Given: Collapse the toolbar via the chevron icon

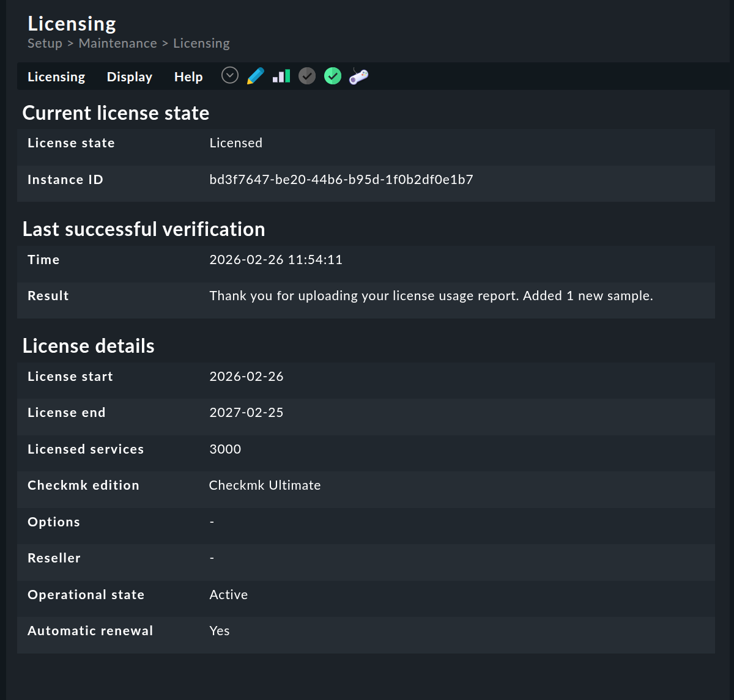Looking at the screenshot, I should (x=229, y=75).
